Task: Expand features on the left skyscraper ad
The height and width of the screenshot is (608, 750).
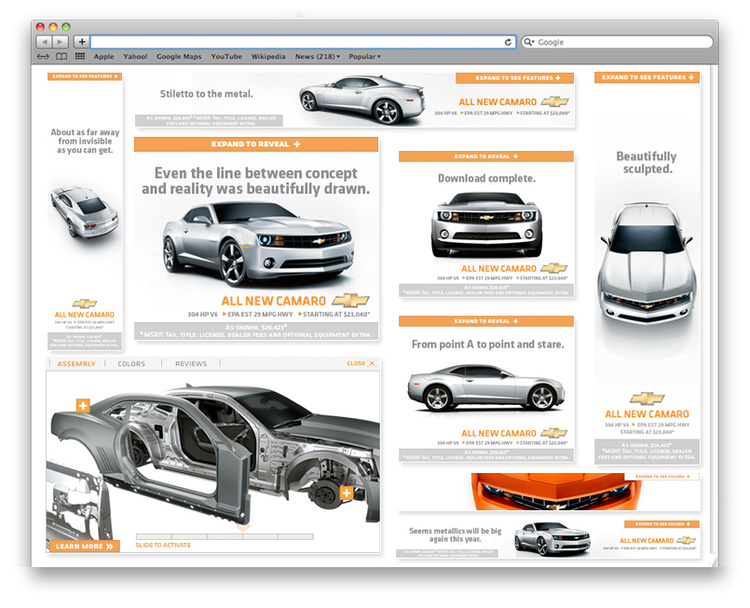Action: 85,77
